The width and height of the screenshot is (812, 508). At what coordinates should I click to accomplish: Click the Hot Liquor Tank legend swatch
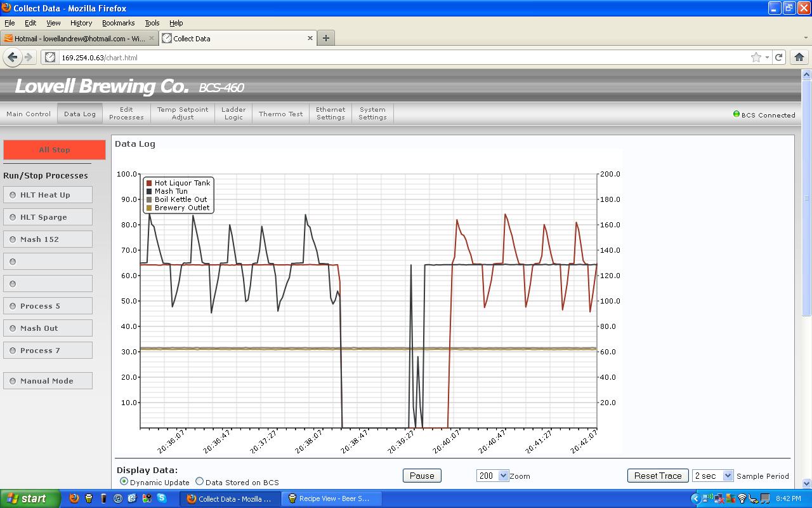pos(149,183)
